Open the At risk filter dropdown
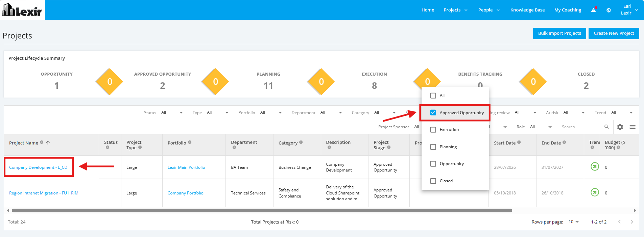The width and height of the screenshot is (644, 237). click(574, 112)
